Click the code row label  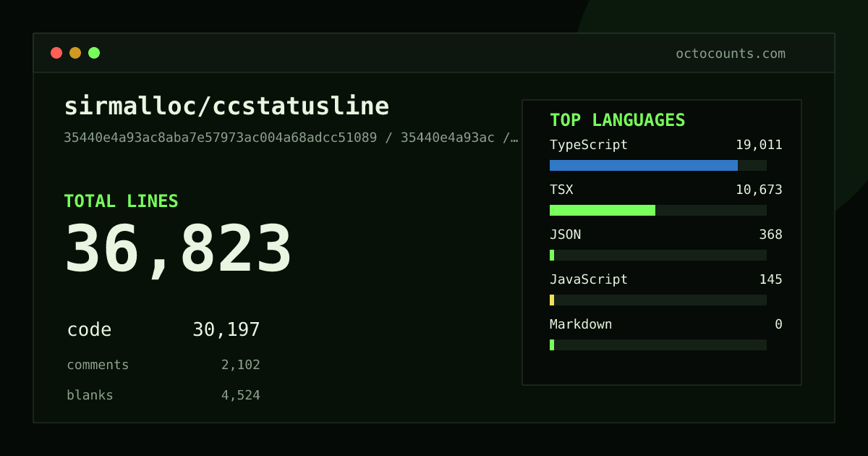(x=89, y=330)
